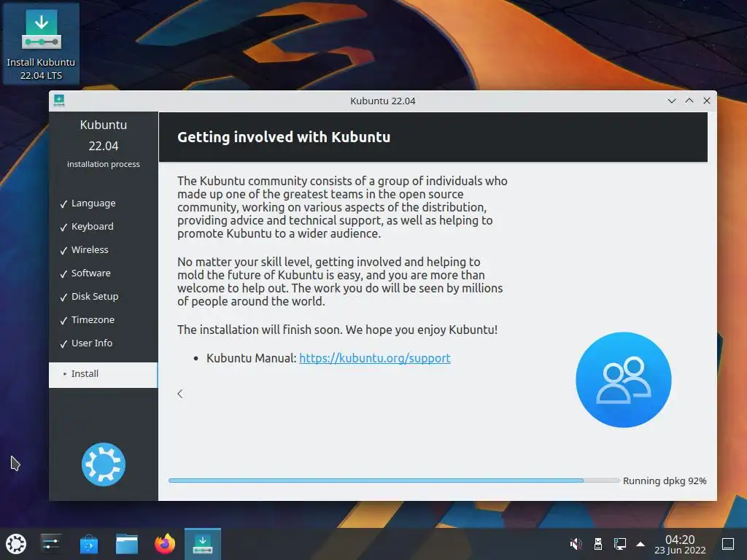Open the network connections tray icon
The height and width of the screenshot is (560, 747).
pyautogui.click(x=620, y=544)
